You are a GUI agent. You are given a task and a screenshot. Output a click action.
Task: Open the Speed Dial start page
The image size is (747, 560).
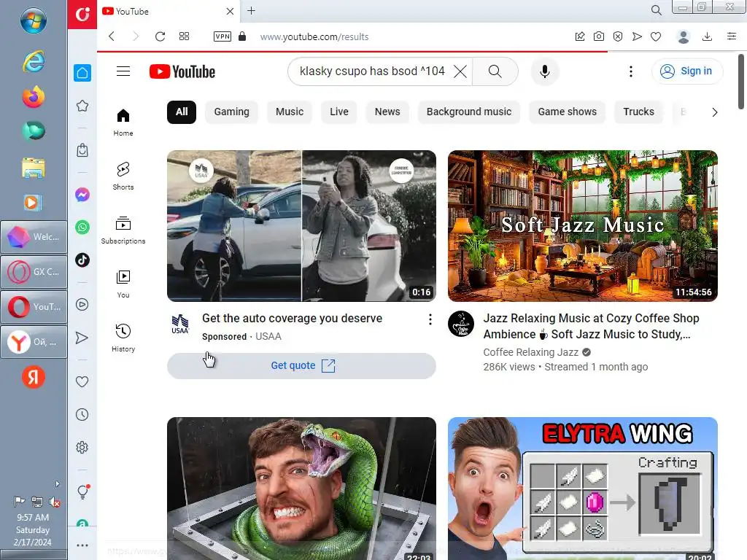tap(184, 36)
